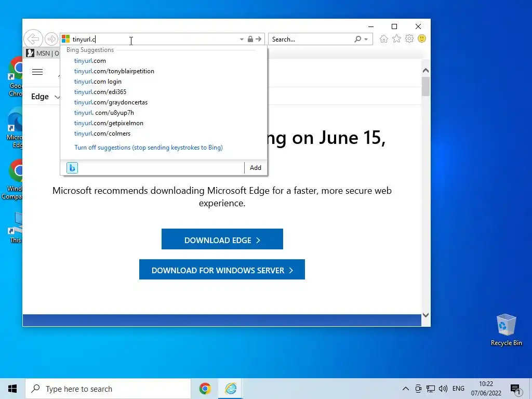Viewport: 532px width, 399px height.
Task: Click the magnifier search icon in search box
Action: point(357,39)
